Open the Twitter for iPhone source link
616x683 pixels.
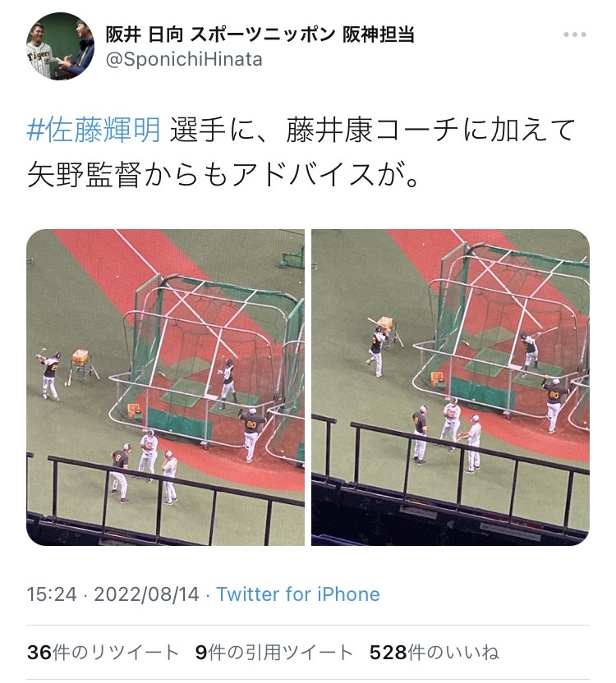(298, 594)
